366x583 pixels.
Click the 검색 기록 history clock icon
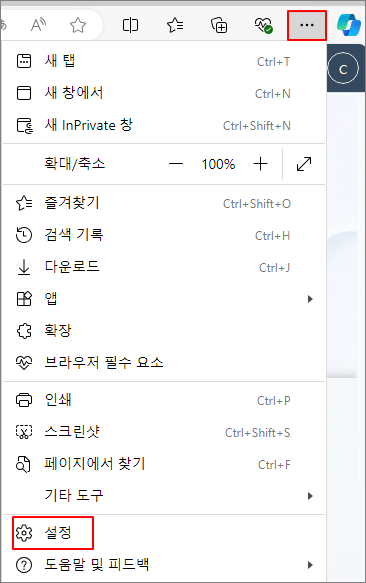(x=24, y=235)
